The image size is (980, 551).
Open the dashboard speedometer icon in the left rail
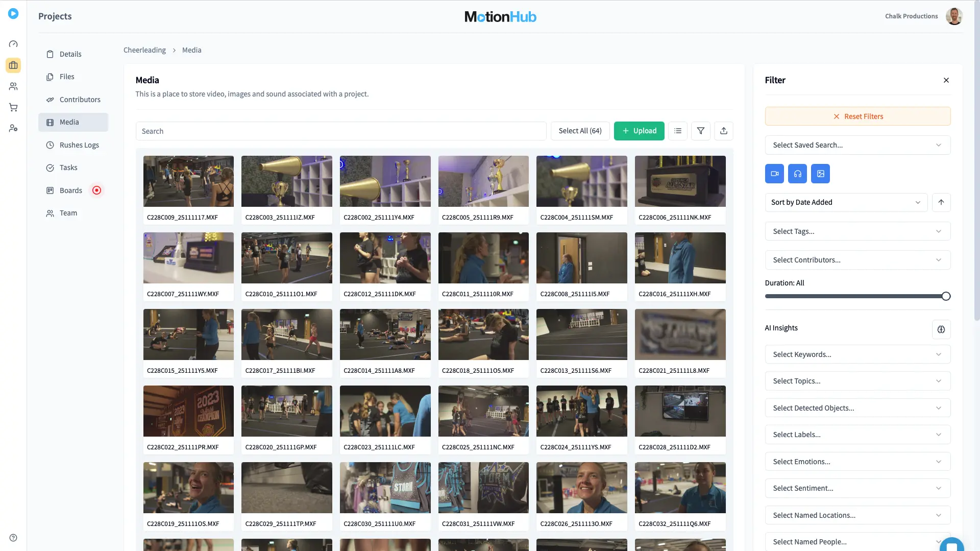tap(13, 44)
